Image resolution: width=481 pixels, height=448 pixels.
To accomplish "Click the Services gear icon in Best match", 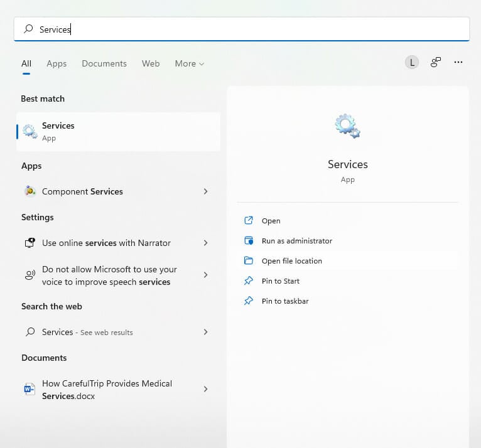I will click(x=30, y=131).
